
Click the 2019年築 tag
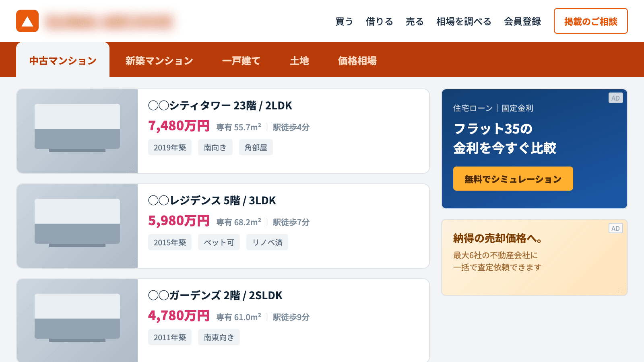pyautogui.click(x=170, y=147)
